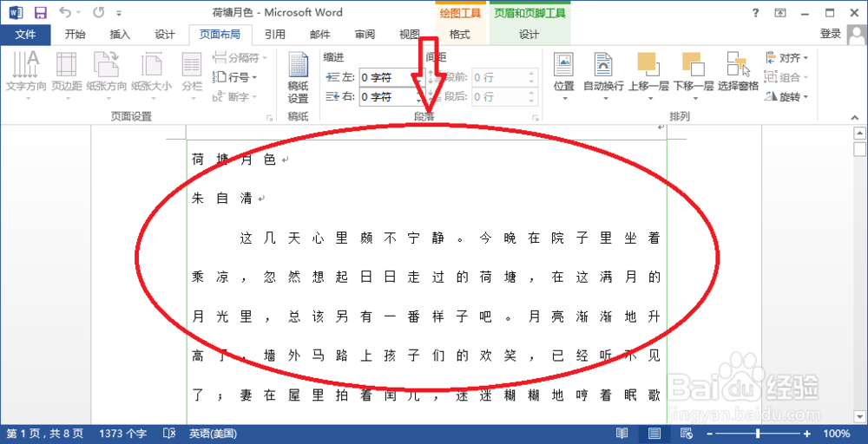This screenshot has height=444, width=868.
Task: Open the 段落 dialog launcher
Action: pyautogui.click(x=536, y=118)
